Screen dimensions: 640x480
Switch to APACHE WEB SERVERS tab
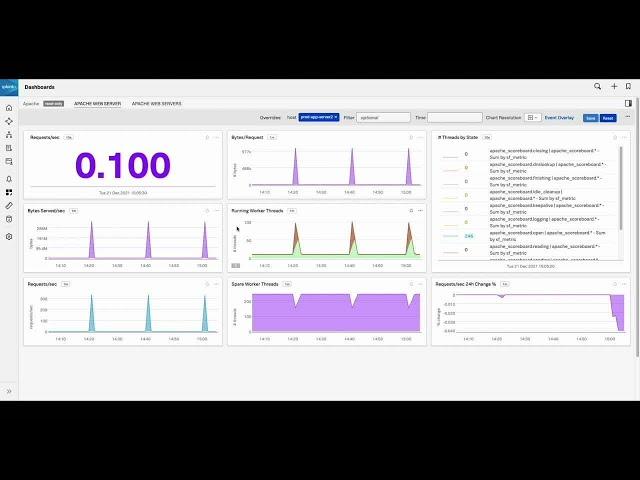point(156,104)
